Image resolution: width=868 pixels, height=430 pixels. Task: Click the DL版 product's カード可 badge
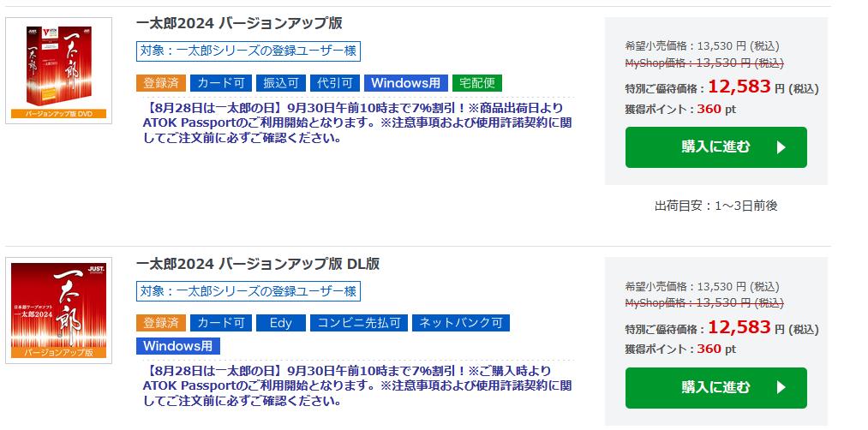(221, 323)
